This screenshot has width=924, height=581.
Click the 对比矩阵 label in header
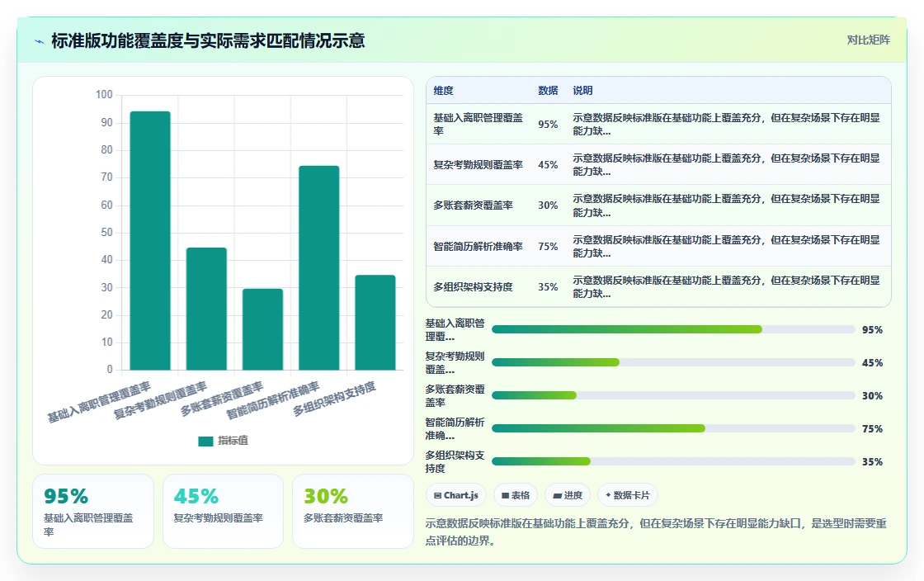(868, 40)
